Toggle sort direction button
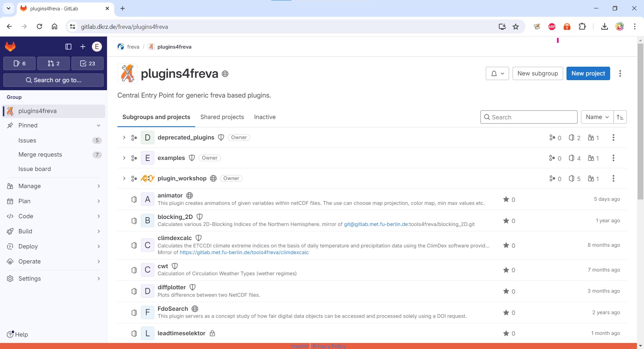This screenshot has height=349, width=644. click(x=620, y=117)
